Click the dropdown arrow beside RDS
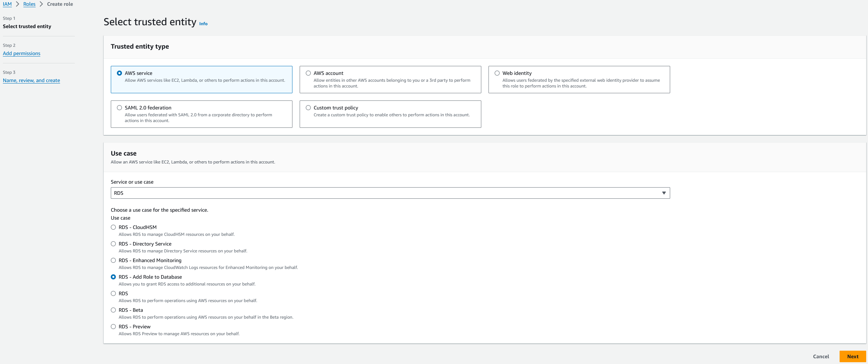 [x=664, y=193]
